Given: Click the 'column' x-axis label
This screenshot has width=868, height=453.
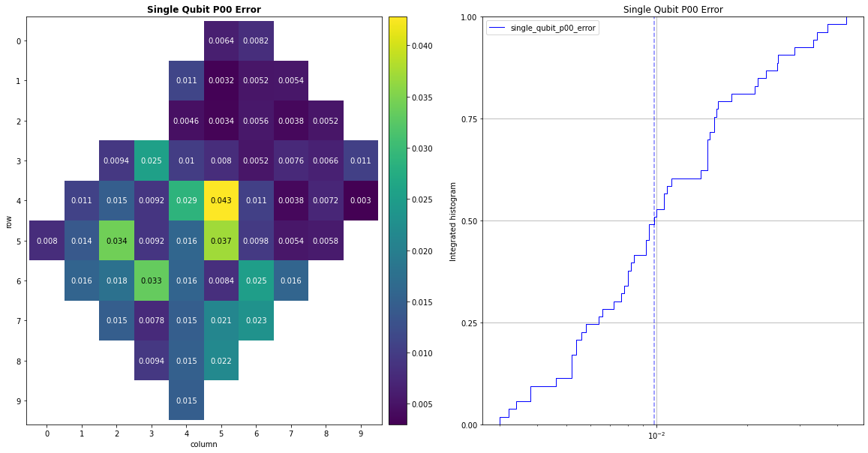Looking at the screenshot, I should pyautogui.click(x=204, y=444).
